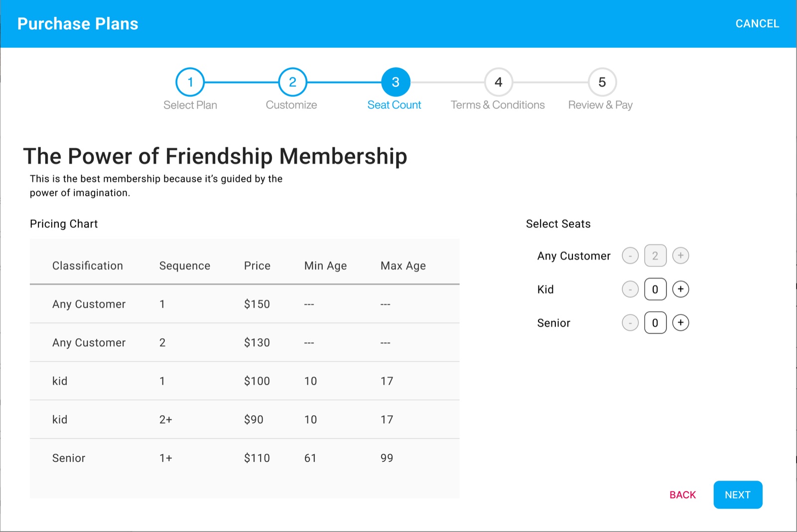
Task: Click the 2+ sequence cell
Action: click(166, 419)
